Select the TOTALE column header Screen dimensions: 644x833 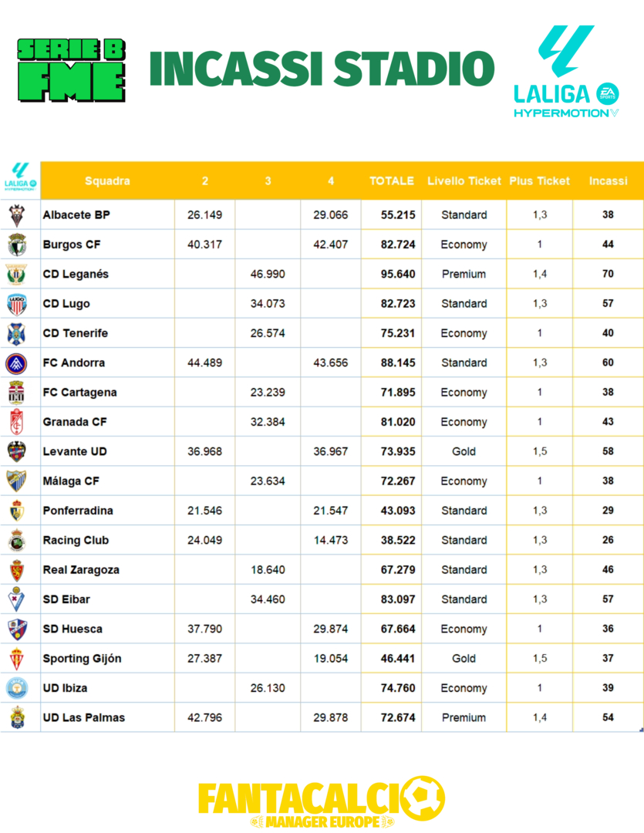point(392,181)
